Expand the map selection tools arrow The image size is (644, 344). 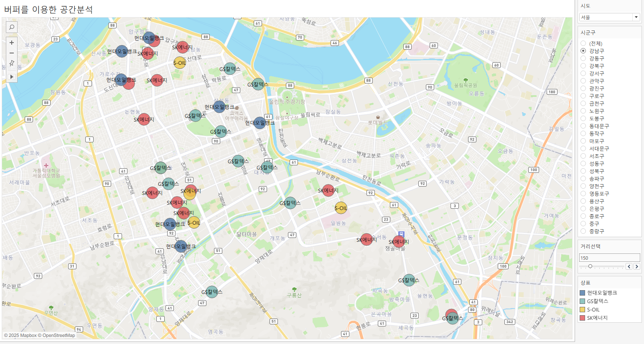click(x=12, y=77)
